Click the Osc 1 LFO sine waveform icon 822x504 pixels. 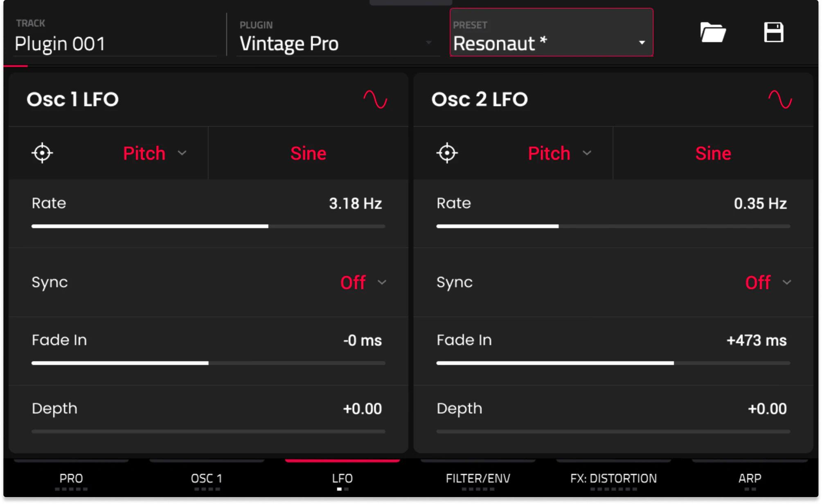(375, 99)
